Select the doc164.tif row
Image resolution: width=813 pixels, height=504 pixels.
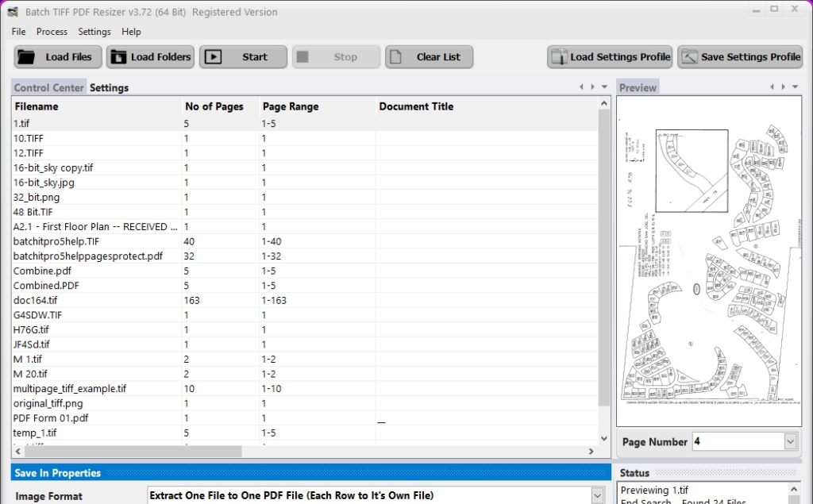pos(36,300)
